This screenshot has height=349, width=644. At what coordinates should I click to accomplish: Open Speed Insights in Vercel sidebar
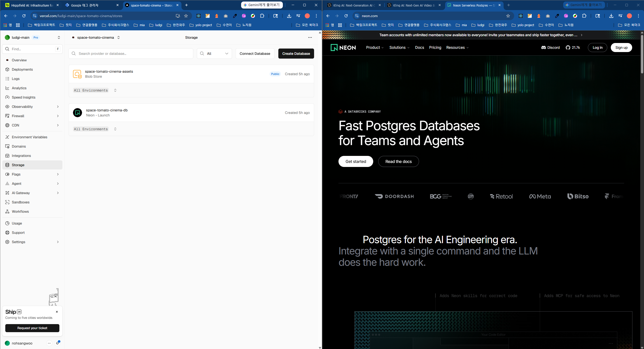pos(32,97)
